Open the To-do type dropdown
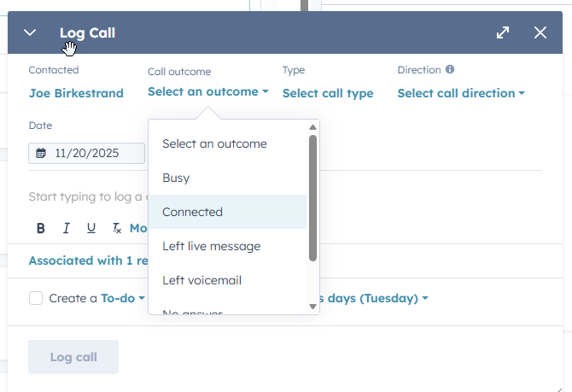 click(123, 298)
